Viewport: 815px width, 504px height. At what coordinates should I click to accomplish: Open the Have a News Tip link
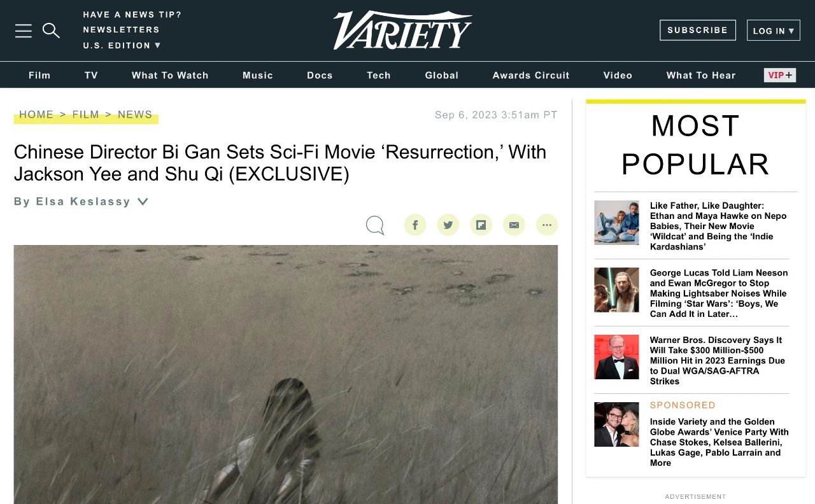click(132, 15)
